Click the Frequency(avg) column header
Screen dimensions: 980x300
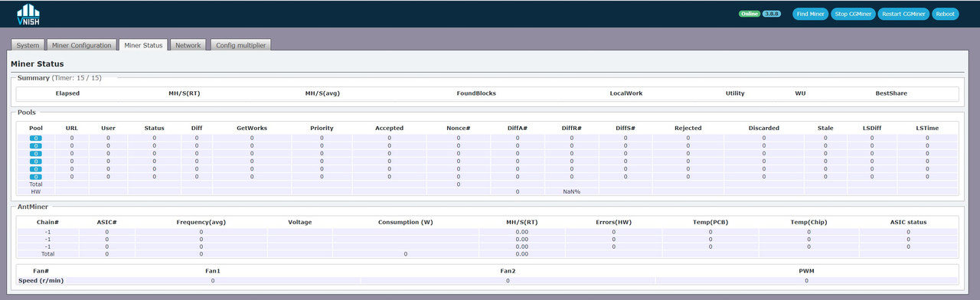pyautogui.click(x=201, y=222)
